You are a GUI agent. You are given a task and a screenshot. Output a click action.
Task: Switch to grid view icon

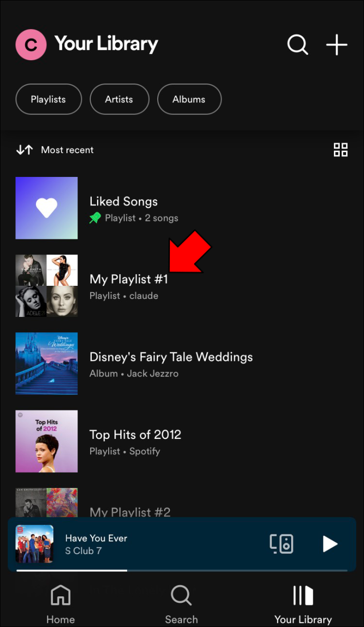click(x=340, y=150)
